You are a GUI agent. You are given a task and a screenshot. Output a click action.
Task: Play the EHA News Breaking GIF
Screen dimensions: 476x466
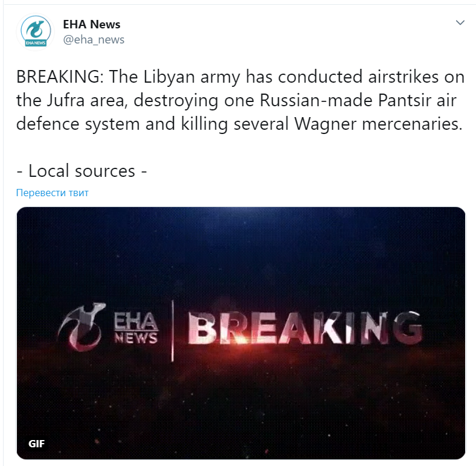coord(241,333)
